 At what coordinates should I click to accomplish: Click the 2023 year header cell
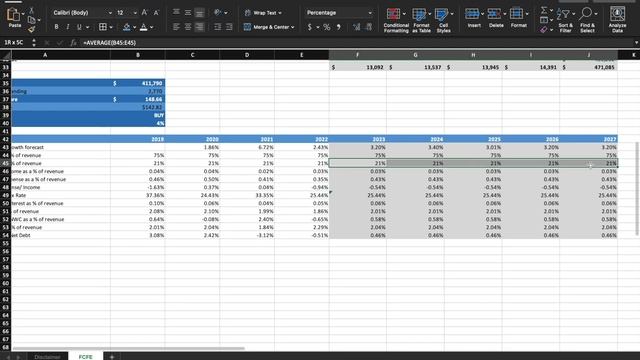point(358,139)
